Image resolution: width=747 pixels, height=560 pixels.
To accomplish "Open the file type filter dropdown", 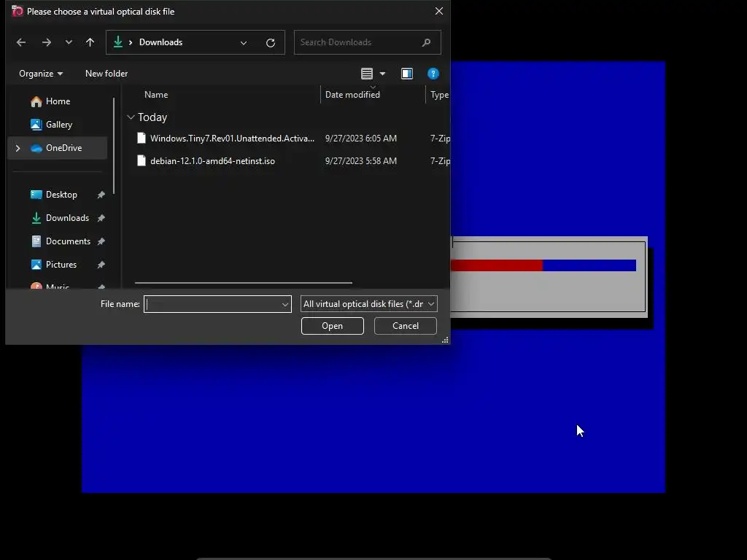I will coord(368,304).
